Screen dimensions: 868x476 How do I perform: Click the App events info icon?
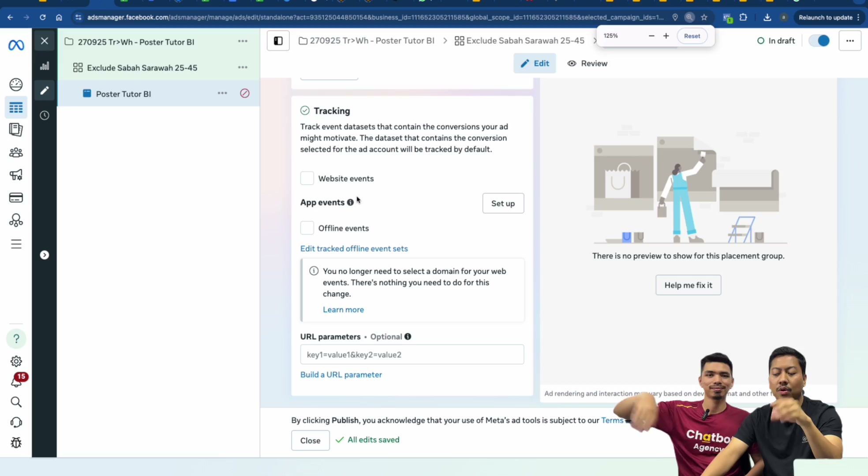350,202
